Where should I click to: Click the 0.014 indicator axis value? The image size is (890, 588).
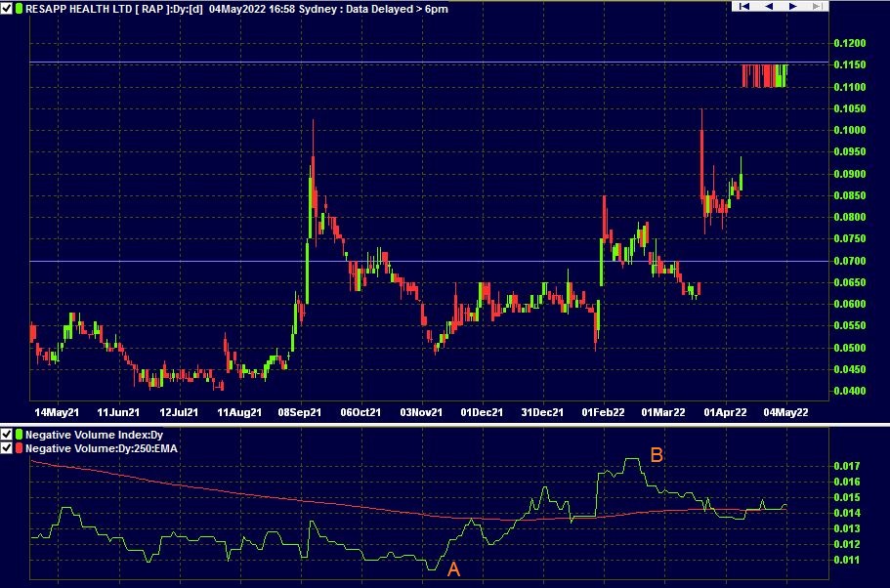(847, 513)
